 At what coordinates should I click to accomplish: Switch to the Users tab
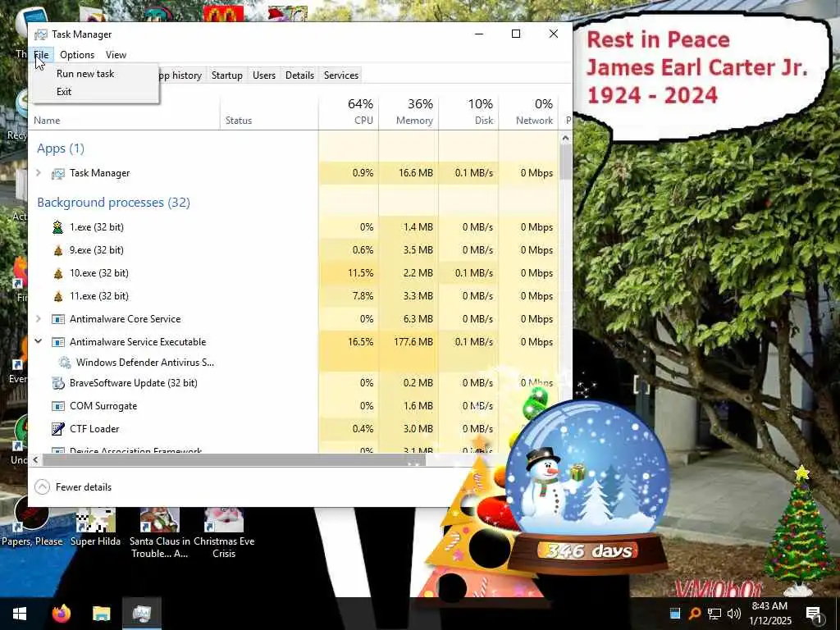tap(264, 75)
